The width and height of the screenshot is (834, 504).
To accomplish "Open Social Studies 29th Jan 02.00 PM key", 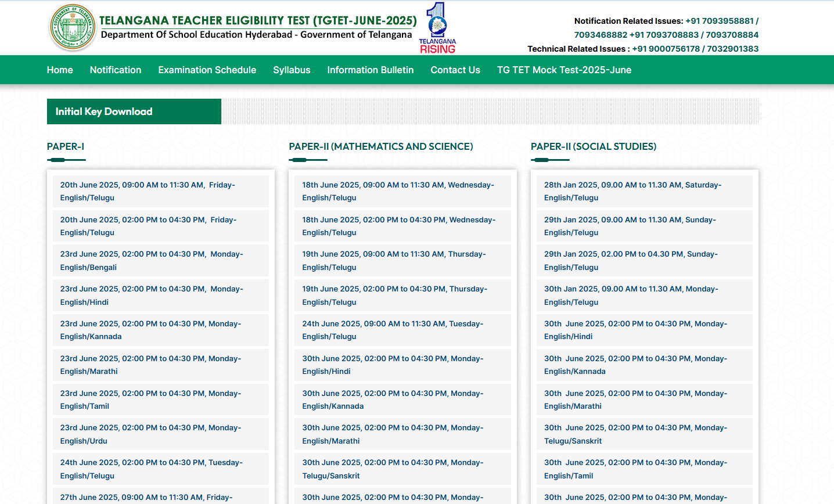I will point(645,261).
